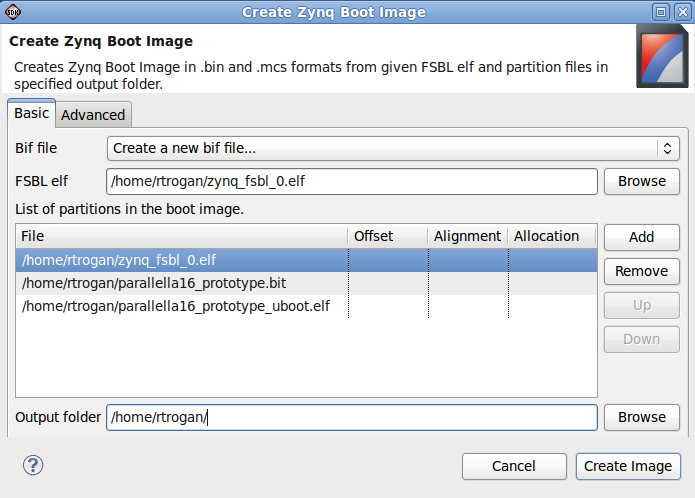Select the parallella16_prototype_uboot.elf partition

[x=175, y=306]
